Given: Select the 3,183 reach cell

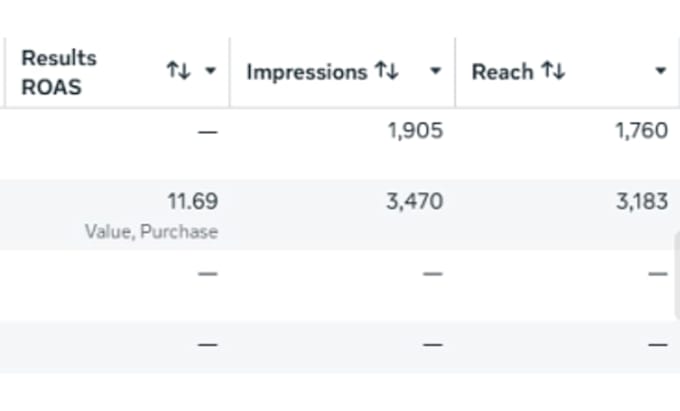Looking at the screenshot, I should [x=642, y=201].
